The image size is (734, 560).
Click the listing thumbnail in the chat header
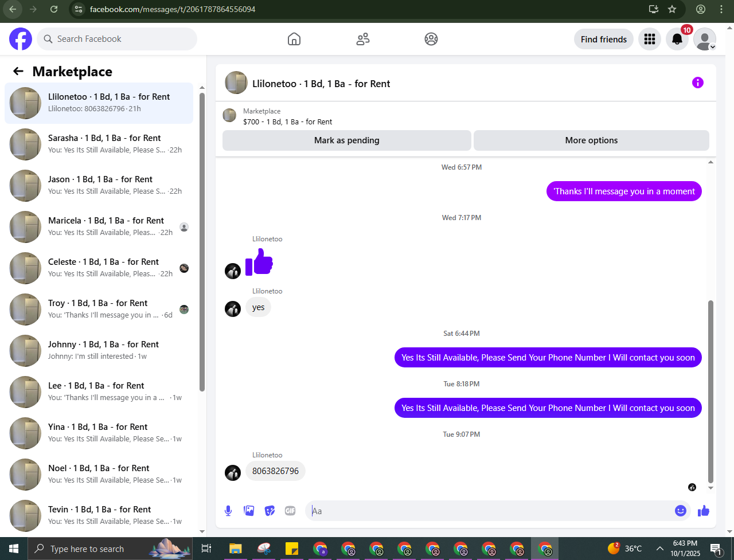coord(236,83)
